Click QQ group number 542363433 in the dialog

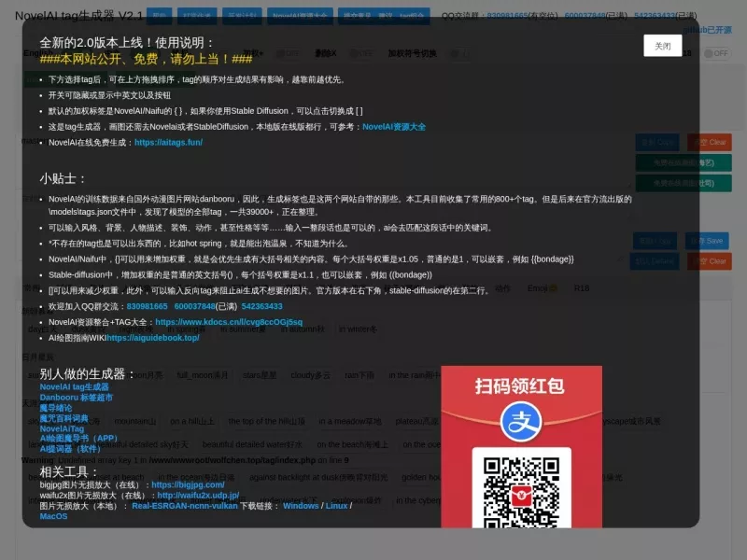(261, 306)
